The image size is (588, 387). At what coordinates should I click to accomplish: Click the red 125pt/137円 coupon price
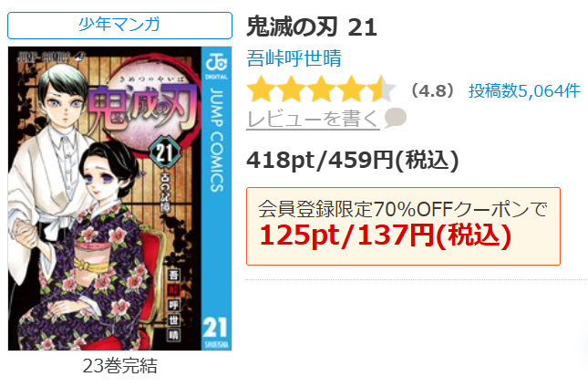[x=385, y=236]
